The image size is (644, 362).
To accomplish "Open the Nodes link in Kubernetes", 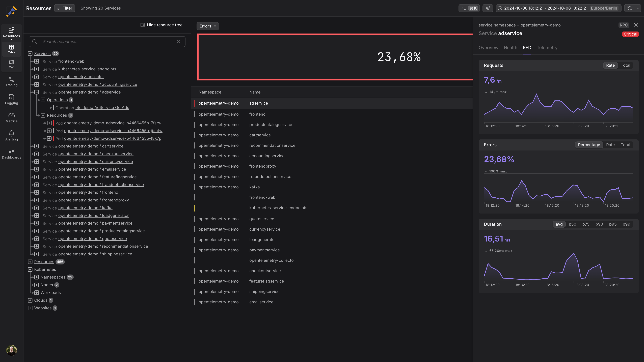I will coord(47,285).
